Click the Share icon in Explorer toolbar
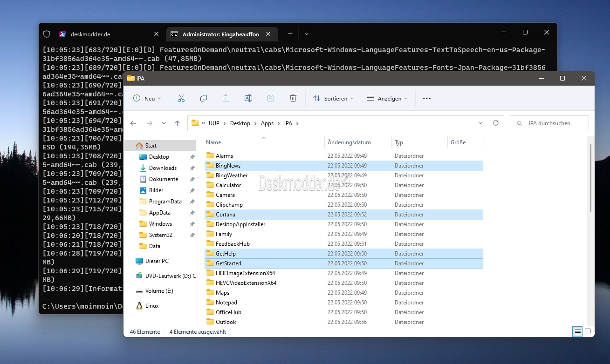Screen dimensions: 610x364 [271, 98]
